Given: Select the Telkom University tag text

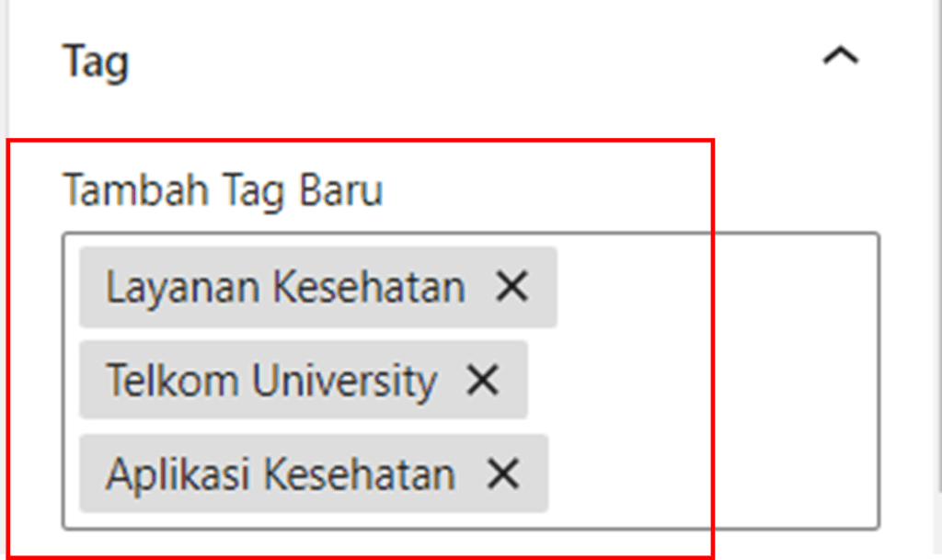Looking at the screenshot, I should click(x=270, y=380).
